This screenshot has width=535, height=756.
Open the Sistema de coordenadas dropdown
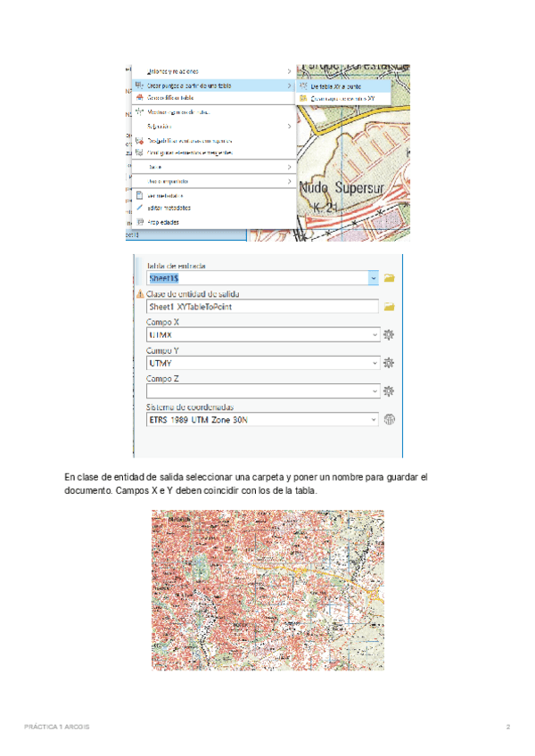(263, 420)
